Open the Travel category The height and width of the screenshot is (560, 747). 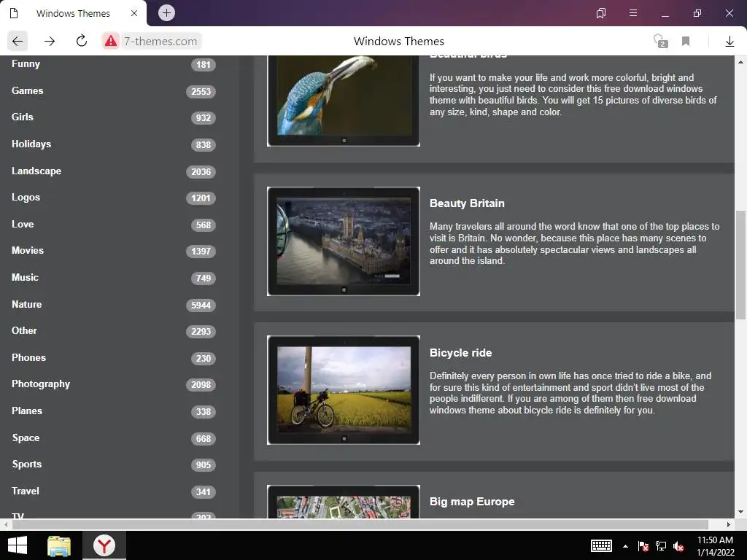pyautogui.click(x=26, y=491)
